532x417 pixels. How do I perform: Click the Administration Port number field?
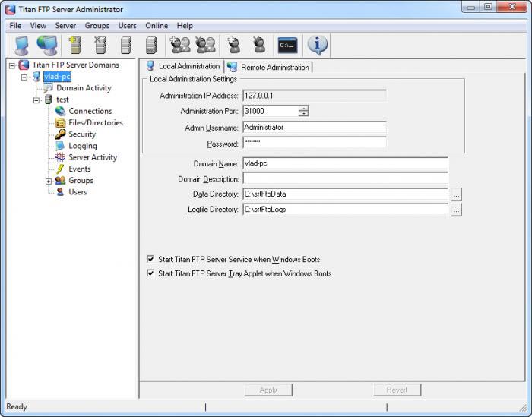point(271,111)
